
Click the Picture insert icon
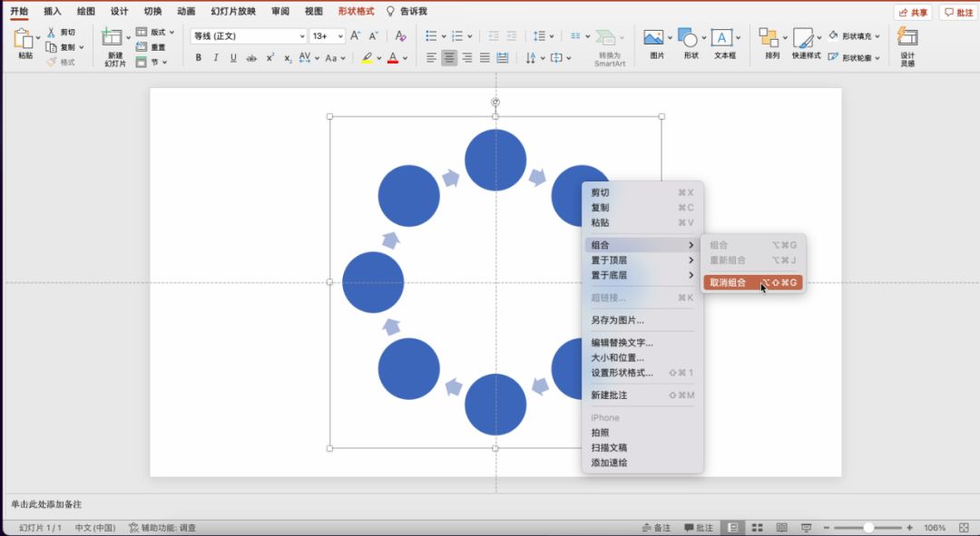[653, 37]
